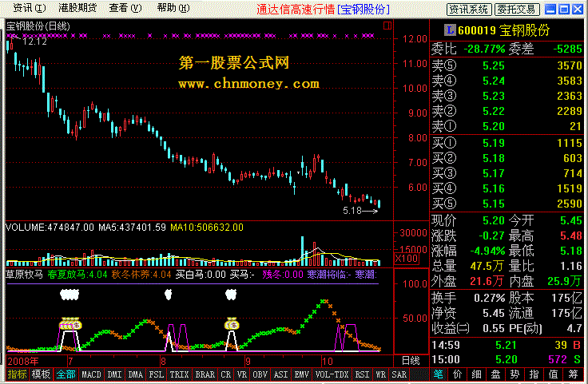Switch to the ASI indicator

[281, 374]
